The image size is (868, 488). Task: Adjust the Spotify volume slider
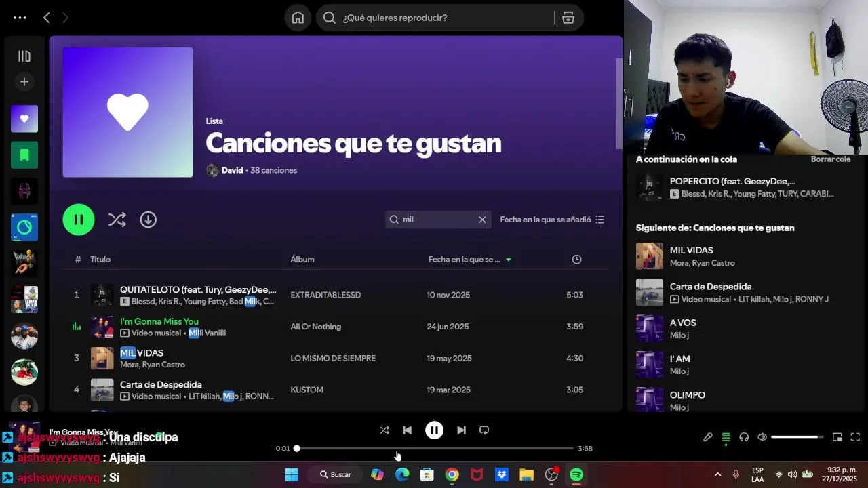pyautogui.click(x=797, y=437)
